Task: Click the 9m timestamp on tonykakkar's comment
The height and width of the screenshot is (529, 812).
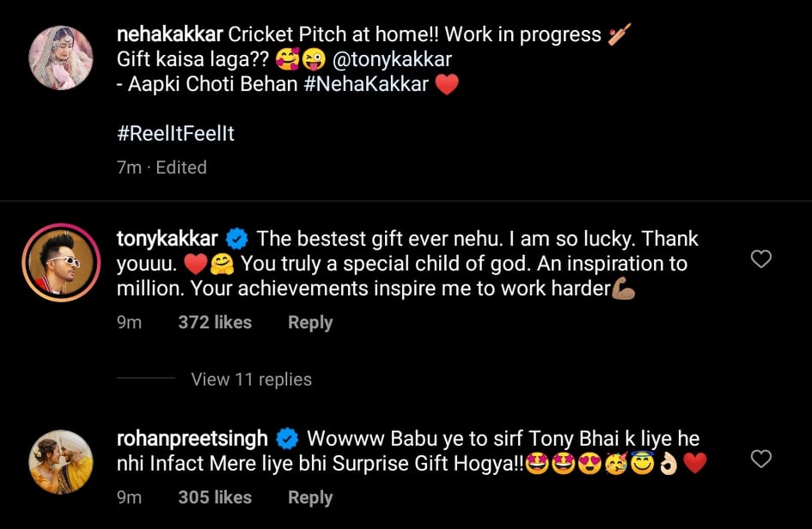Action: pyautogui.click(x=129, y=323)
